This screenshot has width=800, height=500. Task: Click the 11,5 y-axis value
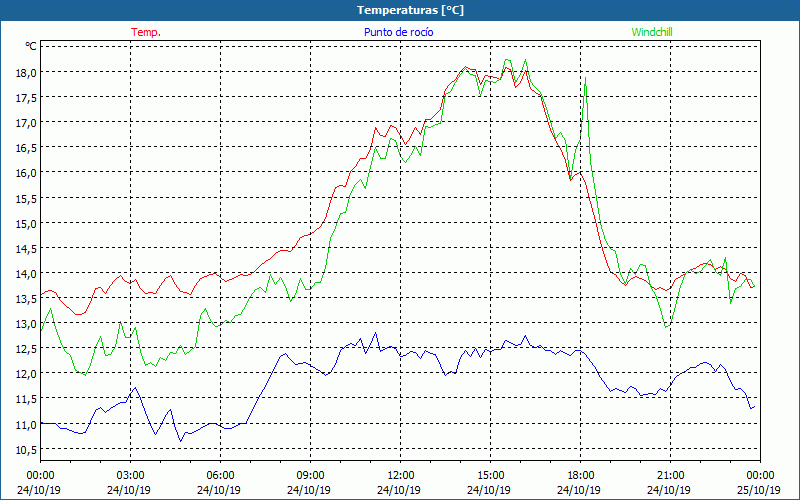coord(27,399)
